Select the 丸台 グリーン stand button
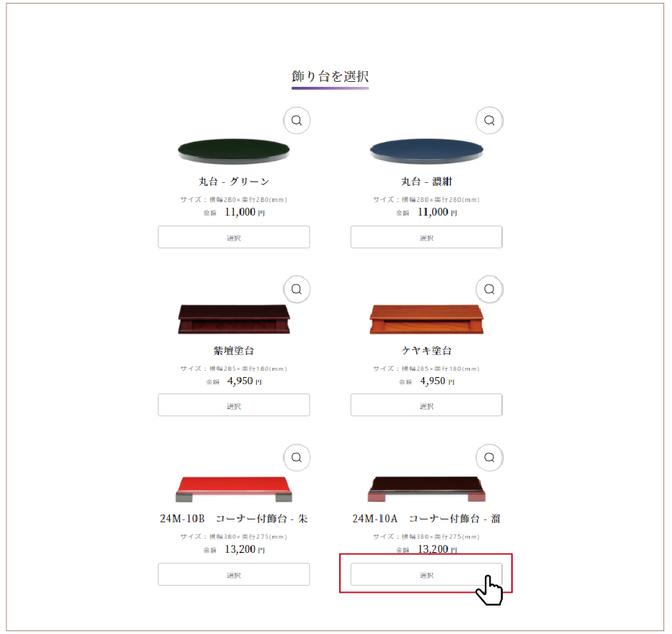Screen dimensions: 672x634 click(x=234, y=237)
